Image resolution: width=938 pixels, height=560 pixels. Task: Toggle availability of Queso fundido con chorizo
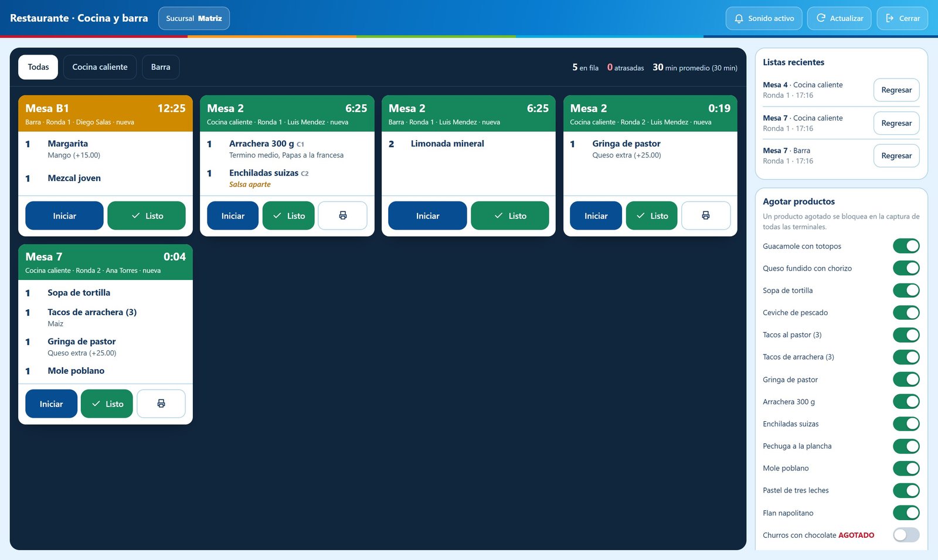[x=906, y=268]
